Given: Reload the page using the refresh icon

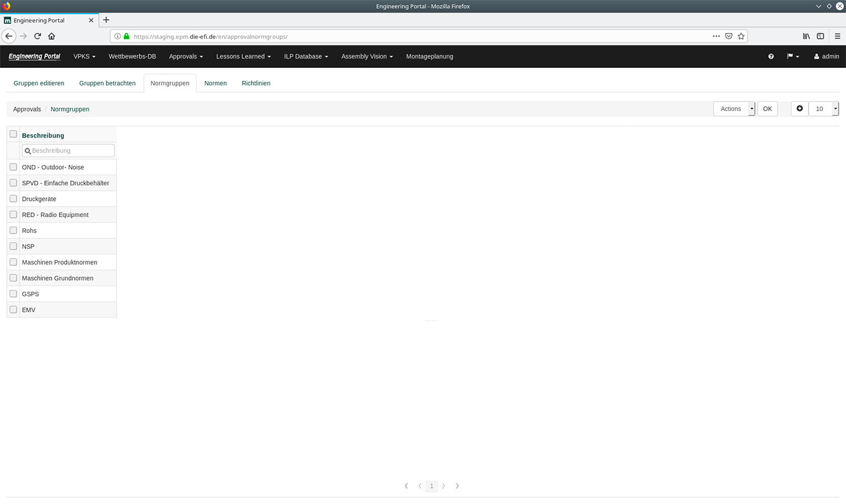Looking at the screenshot, I should click(37, 36).
